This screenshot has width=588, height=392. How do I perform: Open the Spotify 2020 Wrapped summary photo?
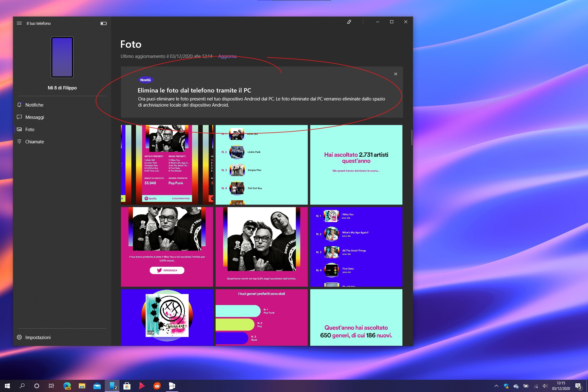pyautogui.click(x=167, y=164)
